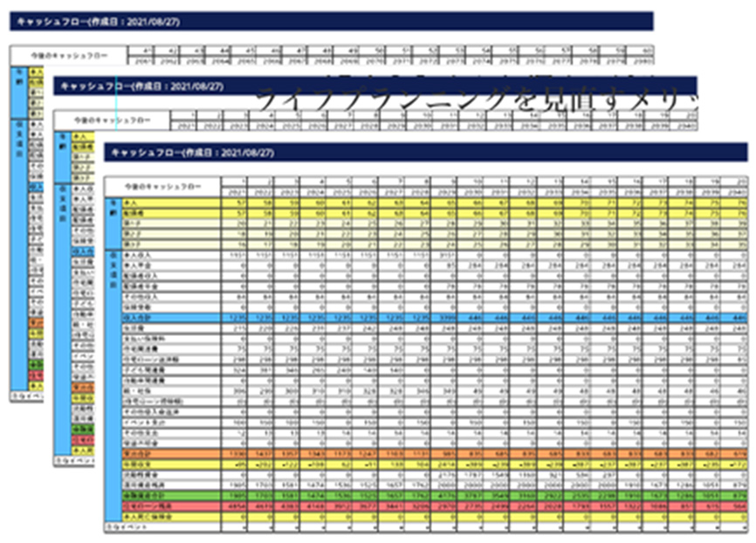The width and height of the screenshot is (756, 543).
Task: Click 今後のキャッシュフロー header in the front sheet
Action: pos(162,187)
